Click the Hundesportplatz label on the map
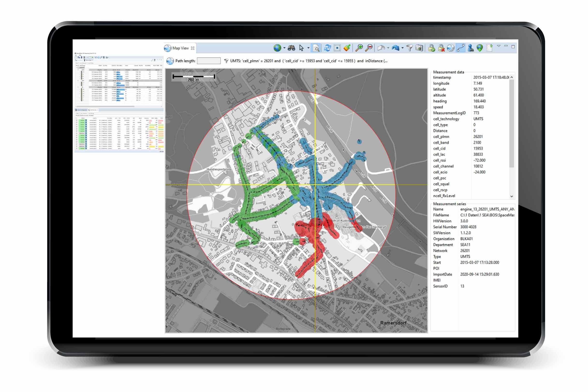This screenshot has width=588, height=392. 219,169
